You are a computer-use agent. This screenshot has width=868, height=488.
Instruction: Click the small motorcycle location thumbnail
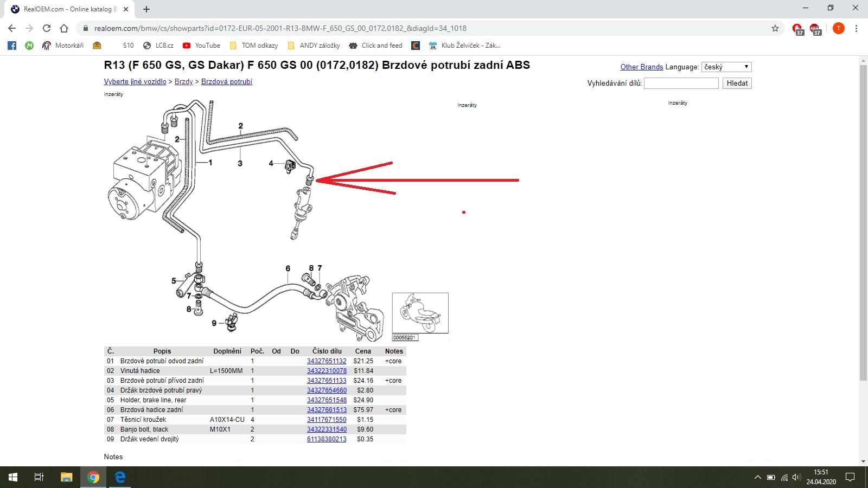click(x=420, y=313)
